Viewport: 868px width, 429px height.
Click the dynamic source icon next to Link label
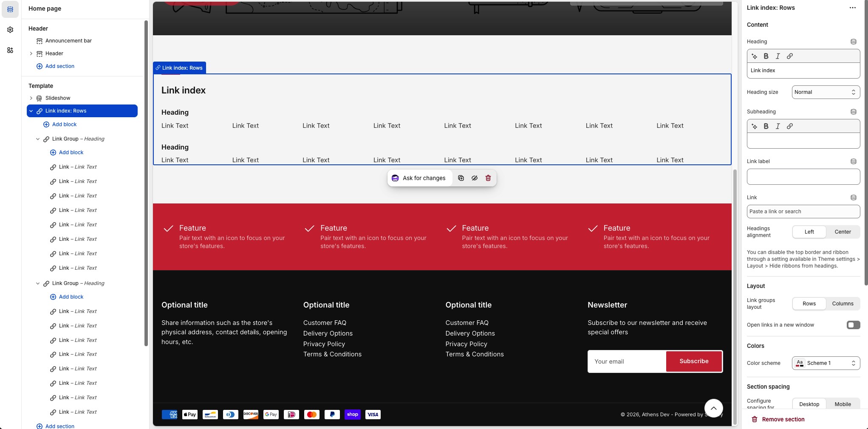coord(853,161)
